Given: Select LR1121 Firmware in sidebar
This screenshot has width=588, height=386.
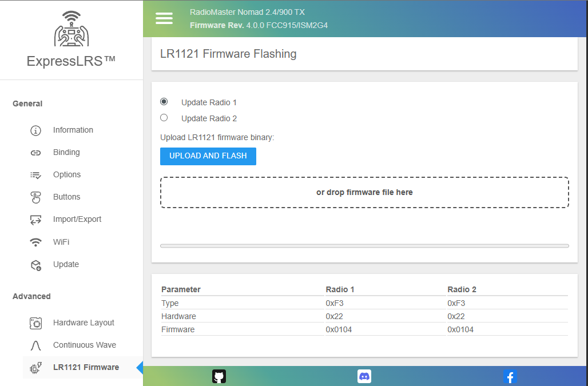Looking at the screenshot, I should point(86,367).
